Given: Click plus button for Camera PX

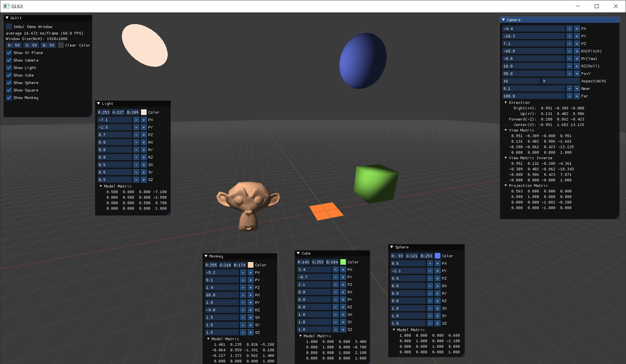Looking at the screenshot, I should point(576,29).
